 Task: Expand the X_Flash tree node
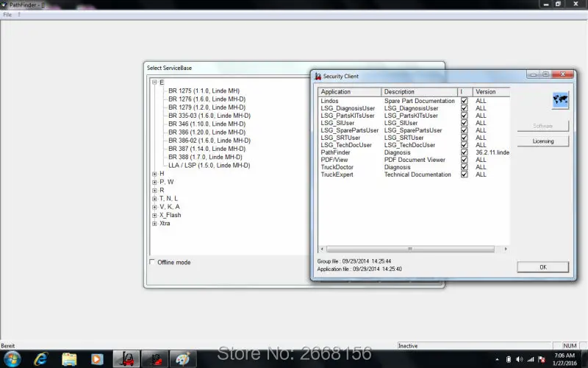[154, 215]
